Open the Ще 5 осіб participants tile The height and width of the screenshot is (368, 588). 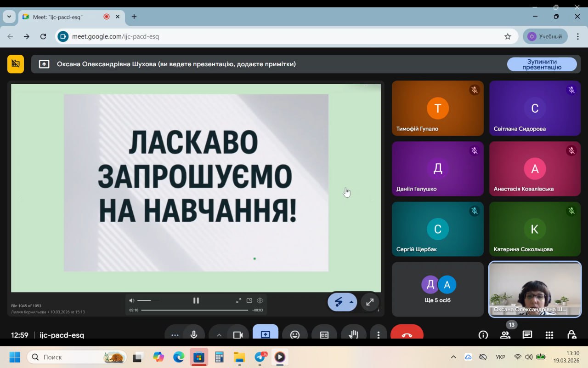coord(437,289)
